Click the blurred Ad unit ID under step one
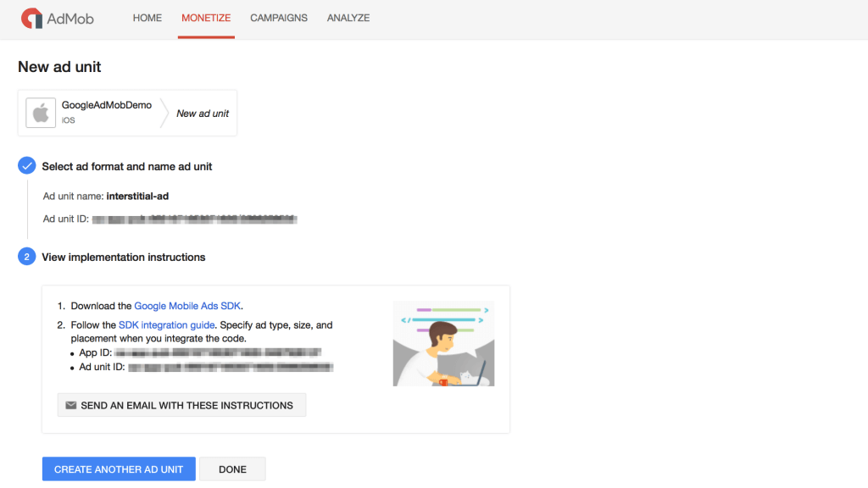 click(194, 219)
